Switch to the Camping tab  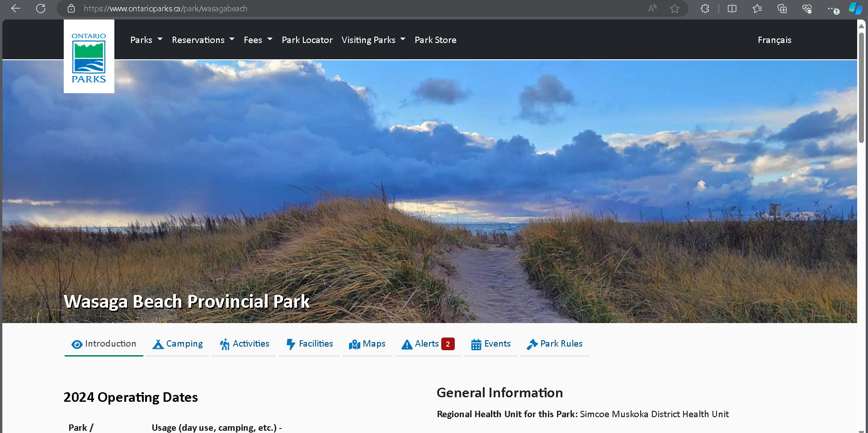click(x=178, y=344)
